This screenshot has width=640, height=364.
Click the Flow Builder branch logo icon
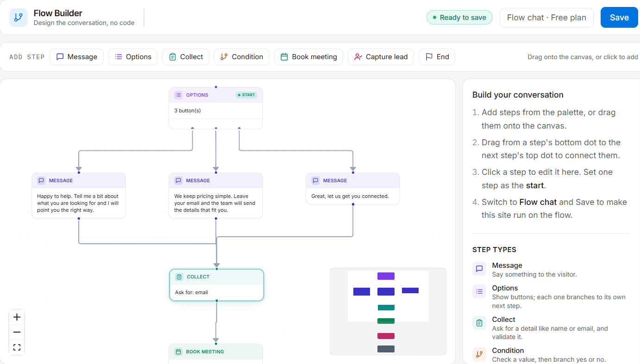coord(19,18)
